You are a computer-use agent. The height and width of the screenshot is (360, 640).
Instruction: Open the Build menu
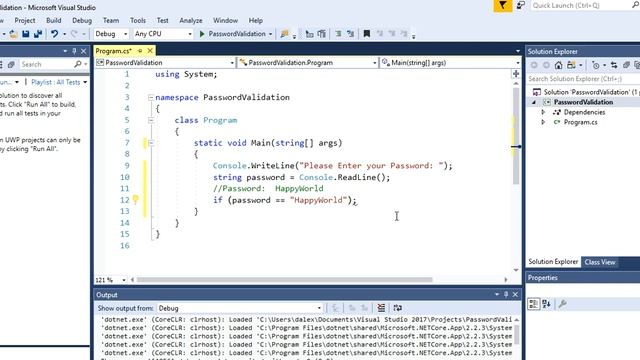(x=53, y=20)
